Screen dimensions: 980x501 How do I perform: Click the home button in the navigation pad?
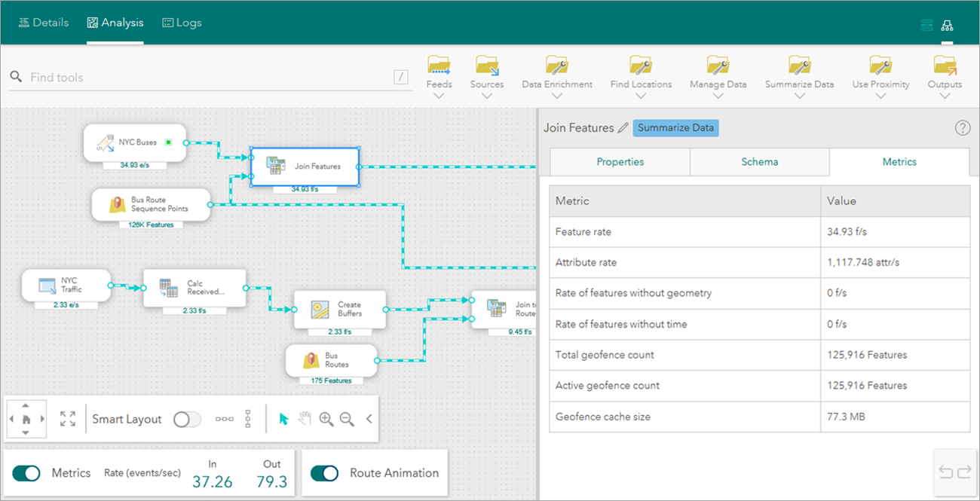click(x=26, y=419)
